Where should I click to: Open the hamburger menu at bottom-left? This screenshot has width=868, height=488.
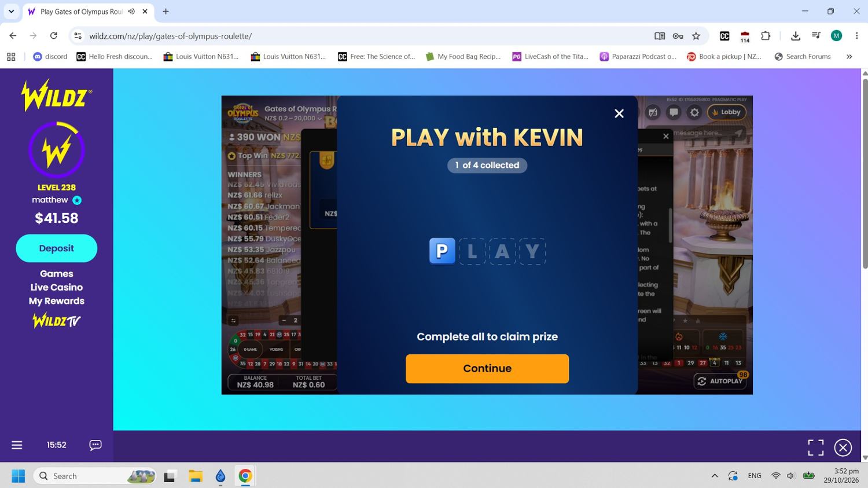pos(17,445)
